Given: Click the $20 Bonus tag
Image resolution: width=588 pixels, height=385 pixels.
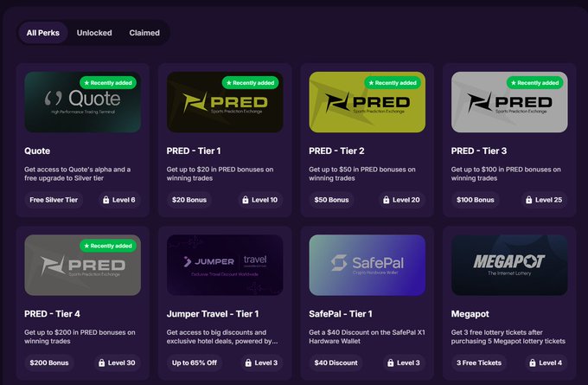Looking at the screenshot, I should (x=189, y=200).
